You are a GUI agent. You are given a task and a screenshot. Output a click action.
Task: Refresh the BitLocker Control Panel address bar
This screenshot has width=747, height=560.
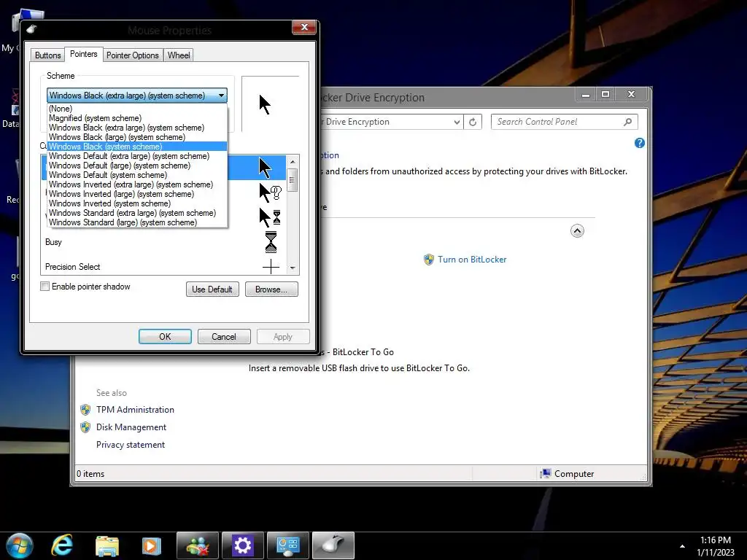tap(473, 122)
